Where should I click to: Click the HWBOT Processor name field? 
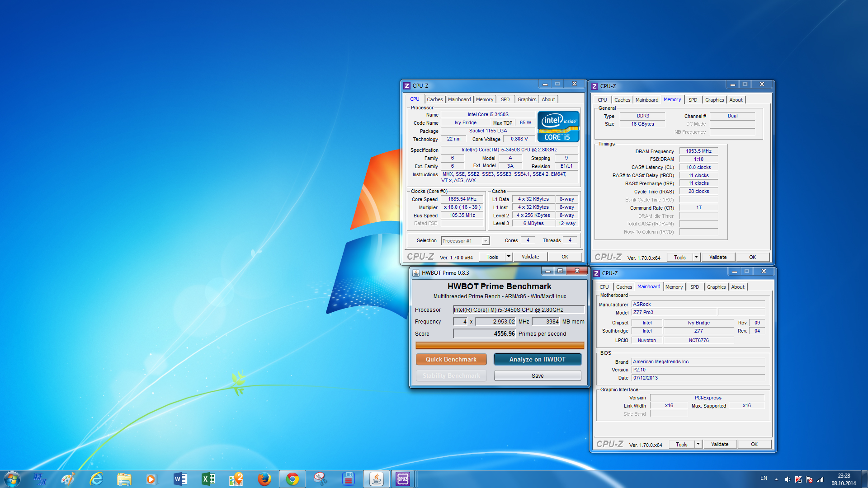519,310
